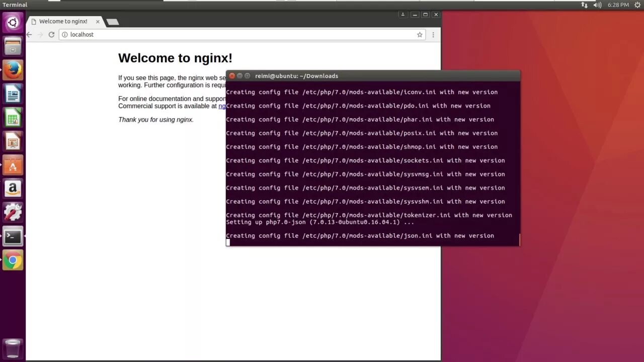This screenshot has height=362, width=644.
Task: Select the Welcome to nginx! tab
Action: coord(64,22)
